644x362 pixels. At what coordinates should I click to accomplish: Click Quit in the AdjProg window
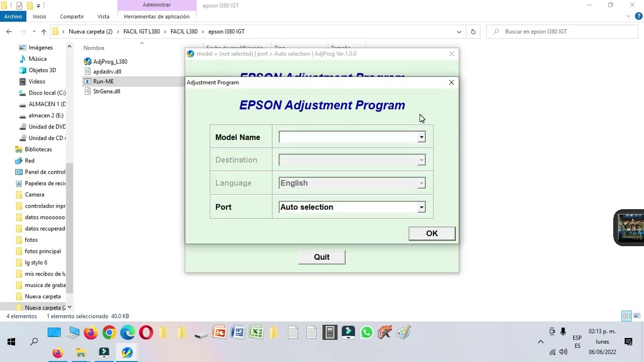click(322, 257)
